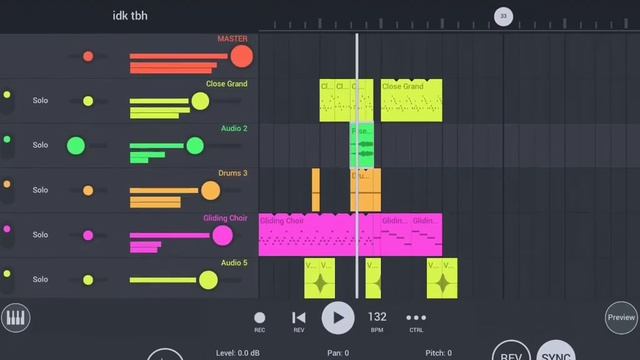Click the round REV button at bottom right
This screenshot has width=640, height=360.
(x=511, y=351)
